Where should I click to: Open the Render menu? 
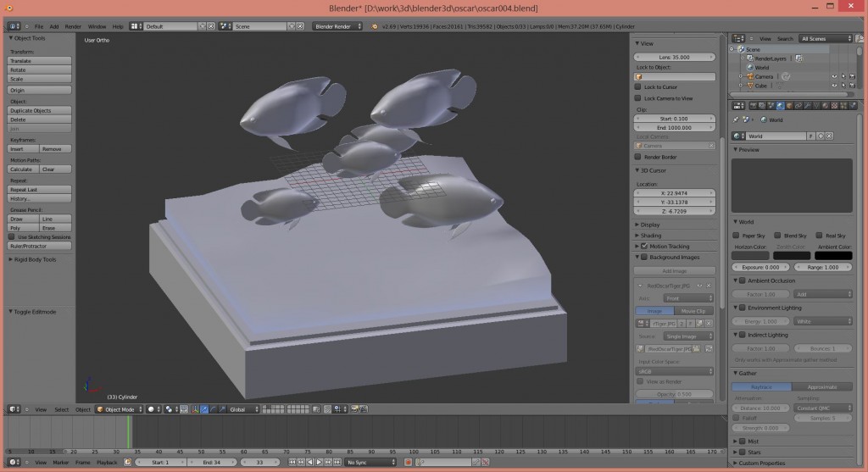[x=73, y=26]
